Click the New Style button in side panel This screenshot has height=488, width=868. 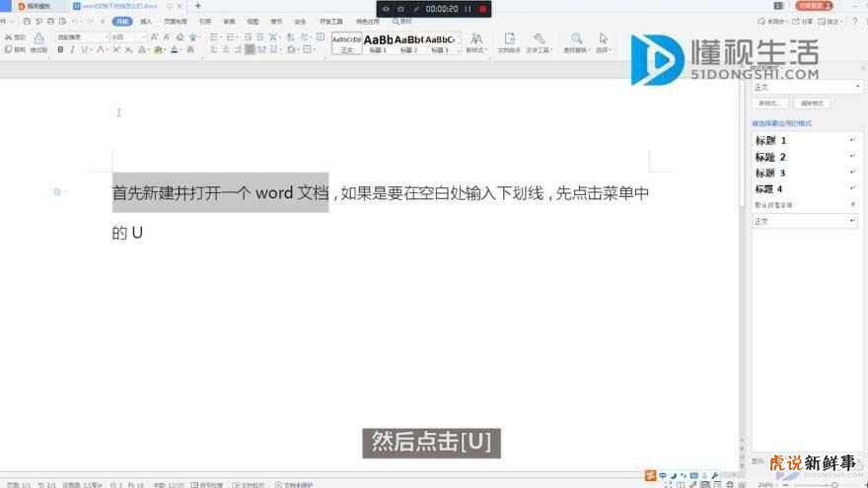[769, 104]
